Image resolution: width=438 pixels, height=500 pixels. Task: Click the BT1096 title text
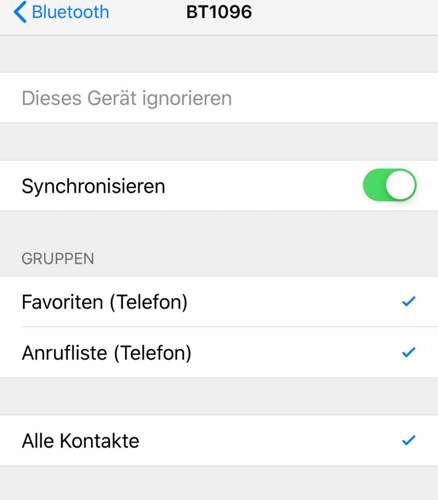pos(219,12)
